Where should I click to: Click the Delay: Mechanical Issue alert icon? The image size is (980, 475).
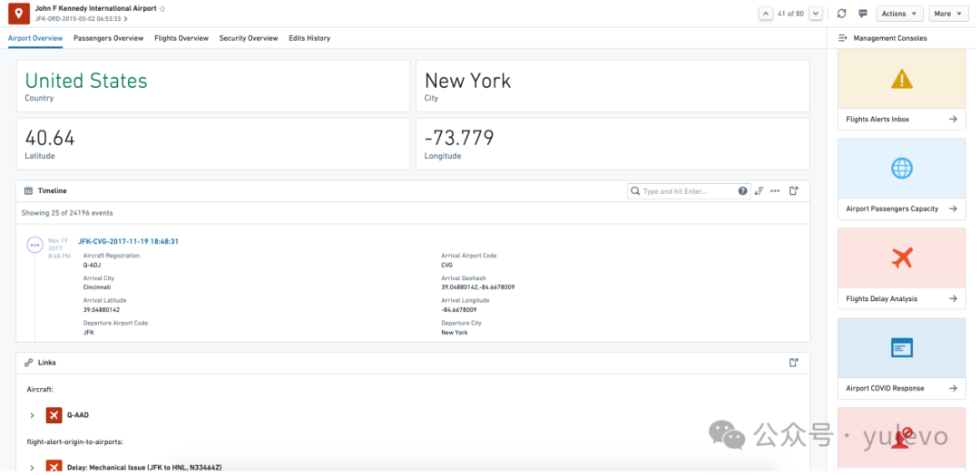(54, 467)
